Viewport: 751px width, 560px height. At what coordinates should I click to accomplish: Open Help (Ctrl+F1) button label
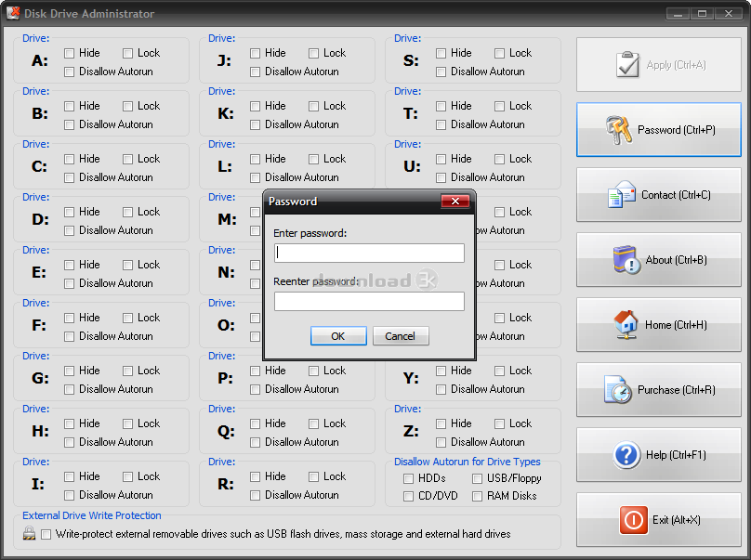pyautogui.click(x=676, y=455)
